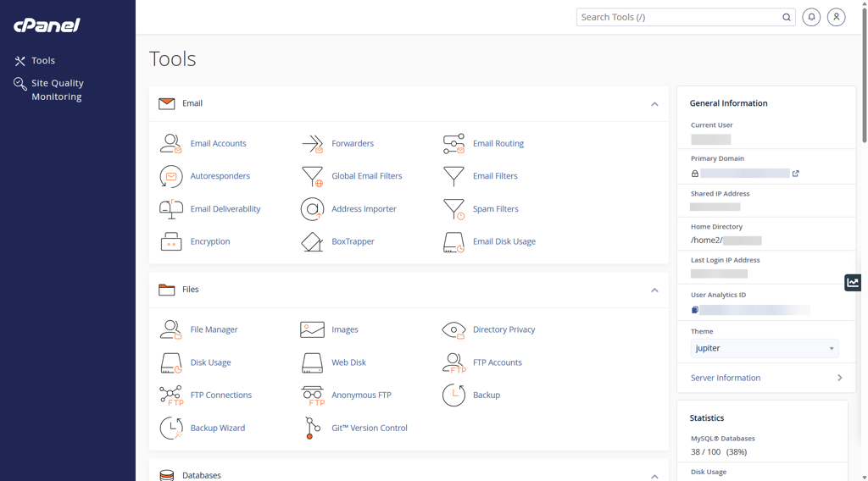Click the cPanel logo
This screenshot has height=481, width=868.
pyautogui.click(x=47, y=25)
